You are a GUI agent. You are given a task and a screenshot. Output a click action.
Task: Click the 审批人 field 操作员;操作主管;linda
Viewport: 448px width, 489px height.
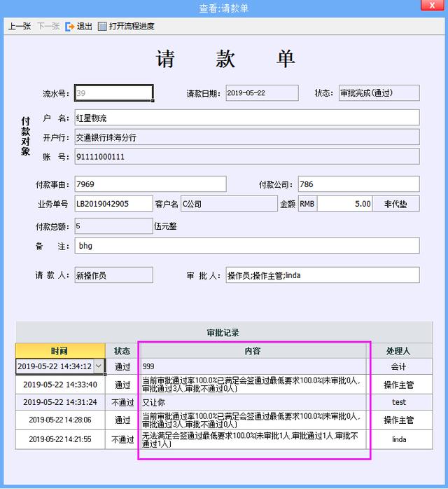click(x=323, y=275)
